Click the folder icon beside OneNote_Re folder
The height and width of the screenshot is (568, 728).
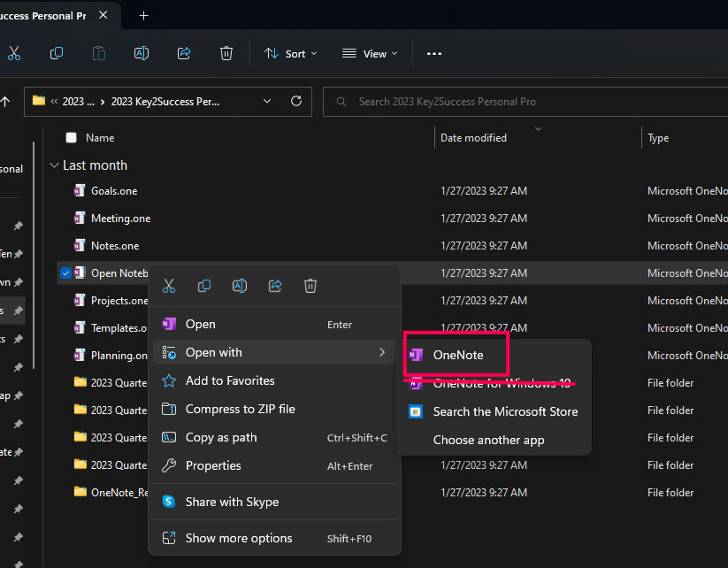pyautogui.click(x=80, y=491)
